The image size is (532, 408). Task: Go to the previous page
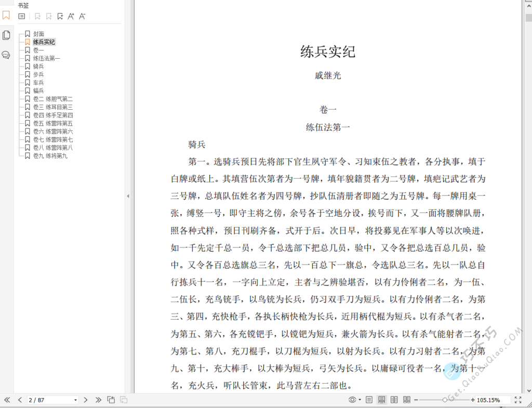coord(20,400)
